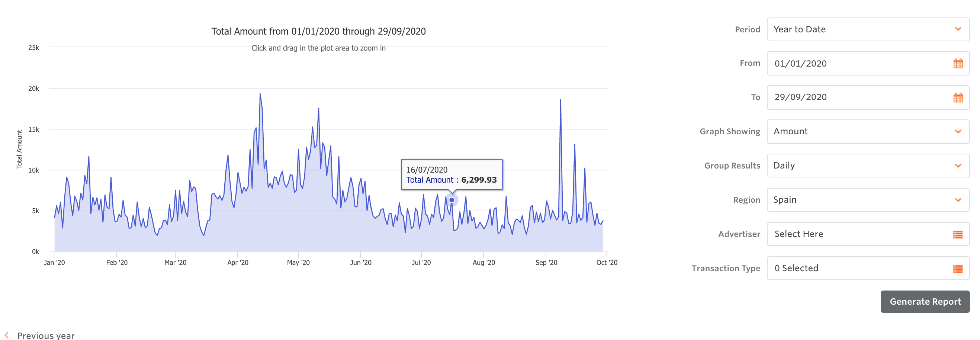Open the Graph Showing Amount dropdown
980x340 pixels.
[867, 132]
